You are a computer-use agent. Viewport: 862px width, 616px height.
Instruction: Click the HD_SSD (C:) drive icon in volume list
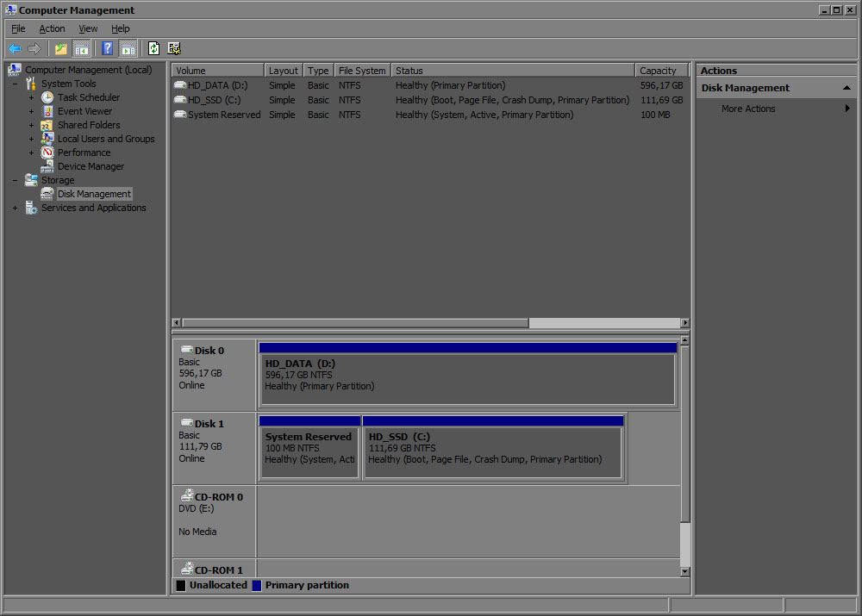click(x=180, y=100)
